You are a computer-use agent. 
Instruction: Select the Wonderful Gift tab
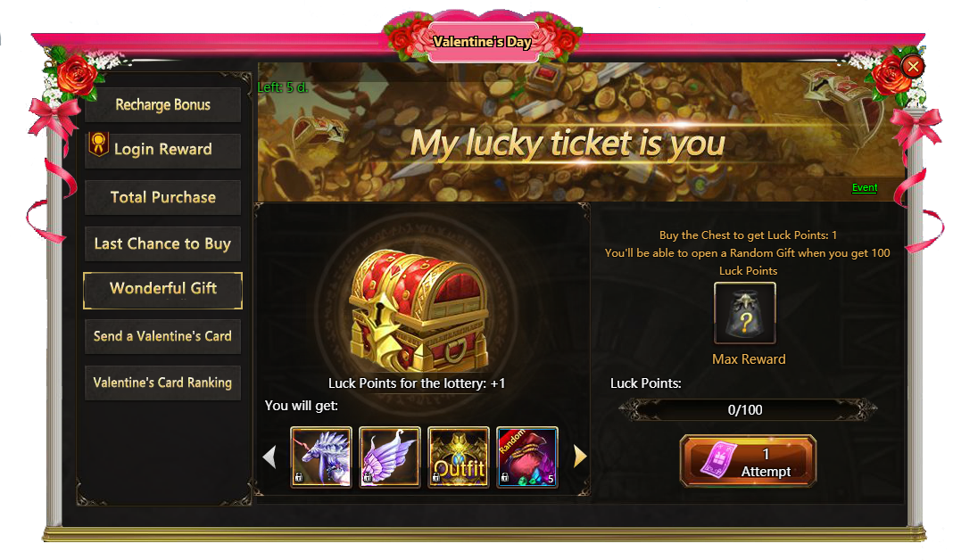163,291
